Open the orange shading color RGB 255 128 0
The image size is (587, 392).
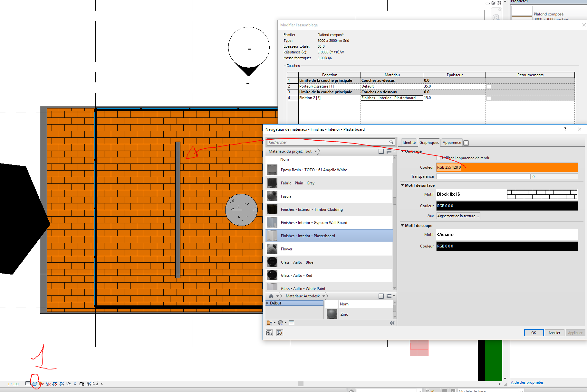click(x=507, y=167)
